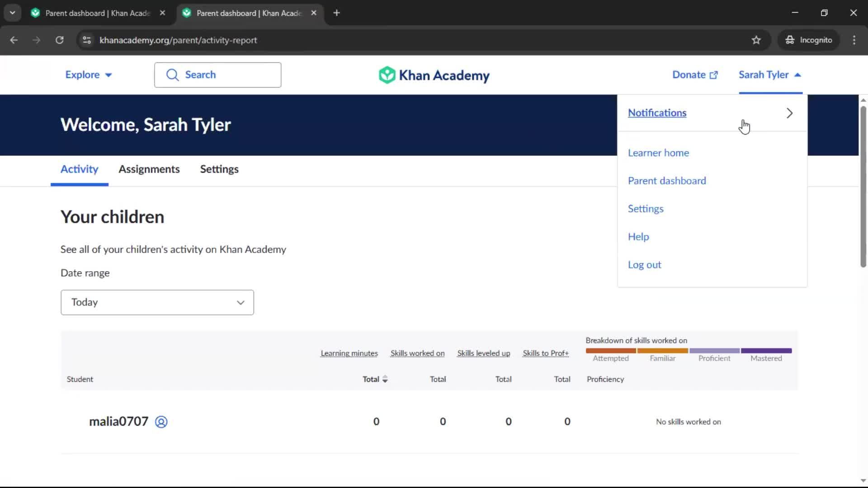Open malia0707 student name
This screenshot has height=488, width=868.
[x=118, y=422]
